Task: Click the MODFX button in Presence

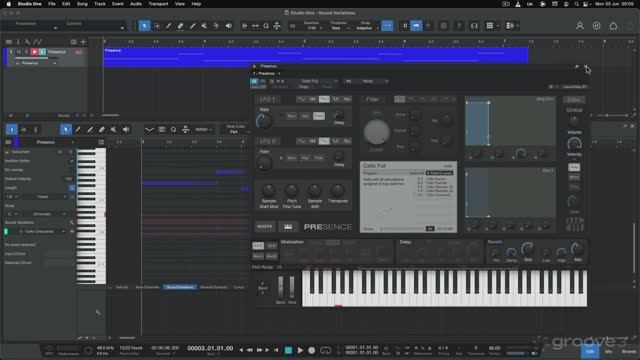Action: pyautogui.click(x=265, y=227)
